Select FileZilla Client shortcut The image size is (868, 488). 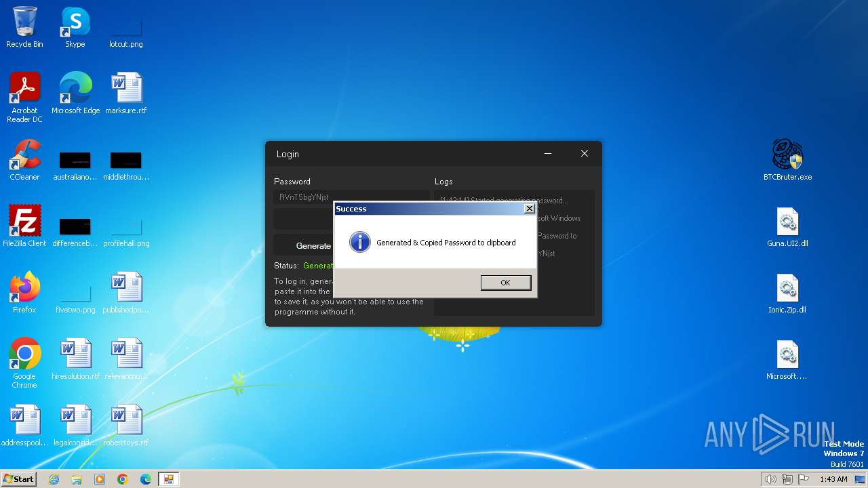tap(24, 226)
